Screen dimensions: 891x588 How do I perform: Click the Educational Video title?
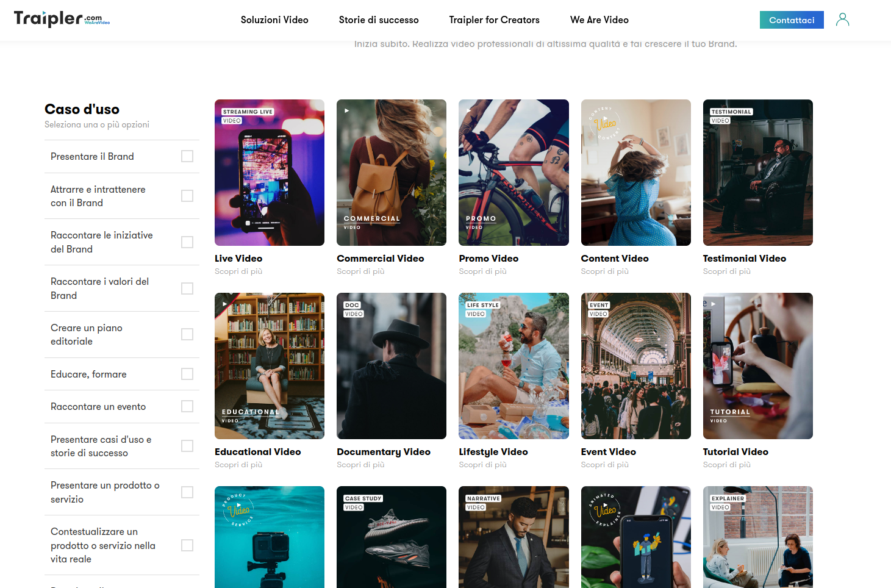pos(258,452)
